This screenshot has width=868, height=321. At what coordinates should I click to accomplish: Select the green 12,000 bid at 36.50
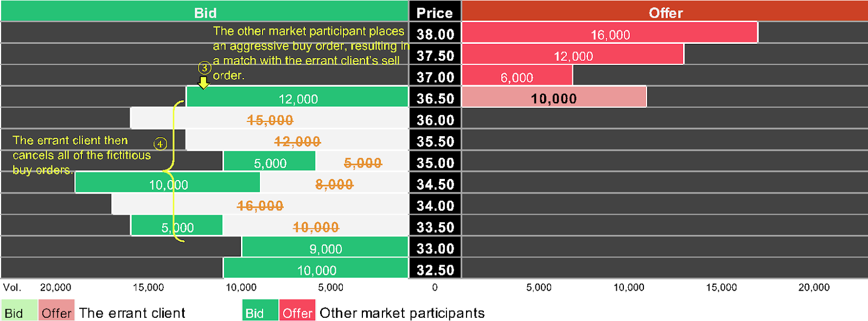[297, 98]
